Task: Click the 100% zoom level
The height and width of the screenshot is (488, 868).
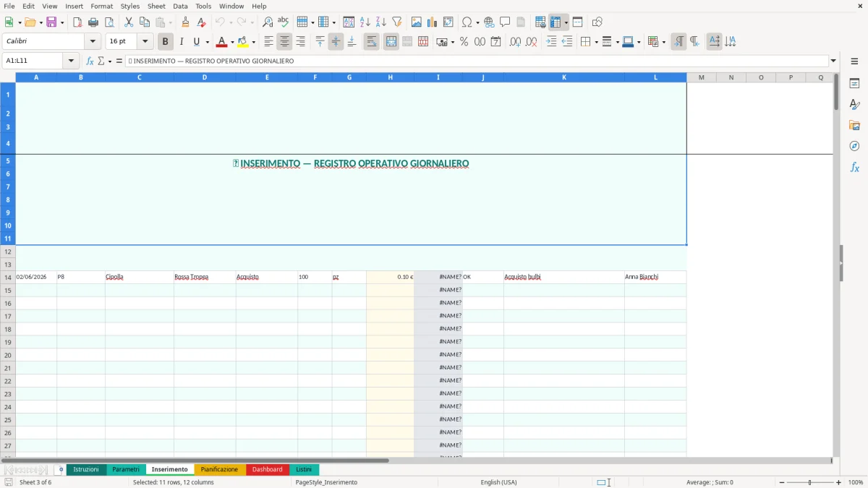Action: [856, 482]
